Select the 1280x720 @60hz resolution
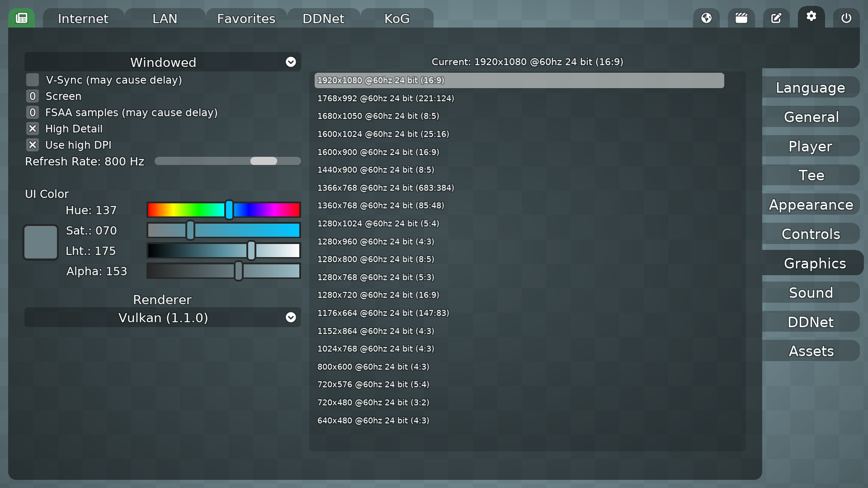 pos(378,295)
